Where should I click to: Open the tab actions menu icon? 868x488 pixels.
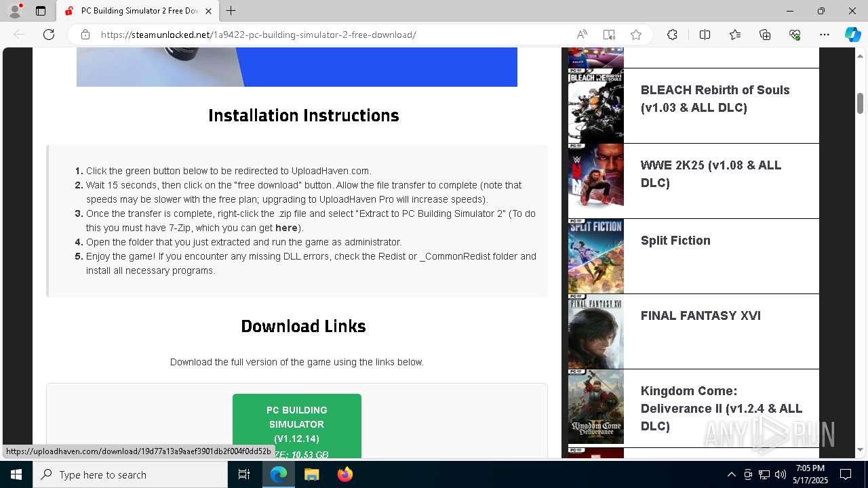pos(41,11)
